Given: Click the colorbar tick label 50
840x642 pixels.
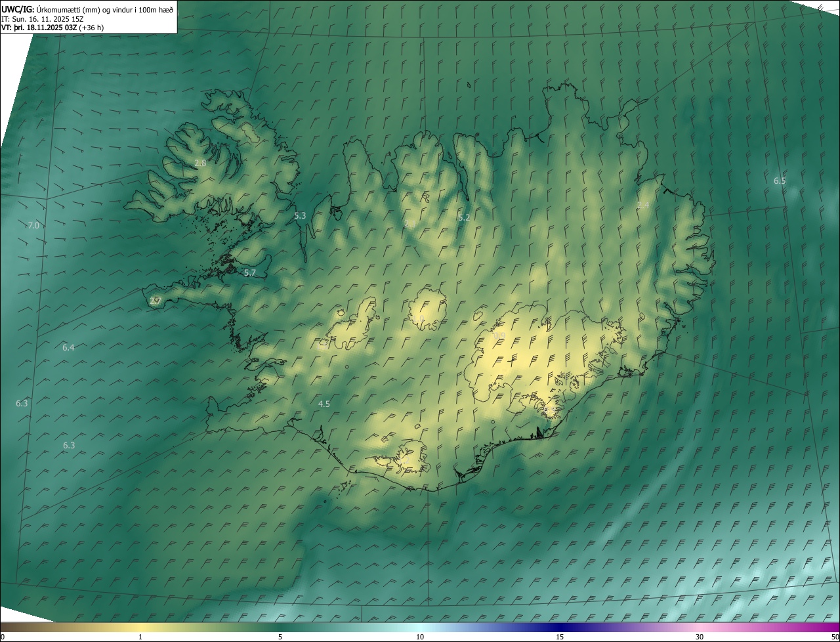Looking at the screenshot, I should 835,637.
